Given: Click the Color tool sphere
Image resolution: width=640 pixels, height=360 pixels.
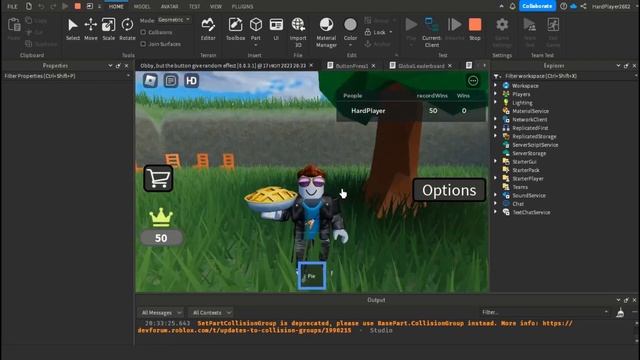Looking at the screenshot, I should coord(350,25).
